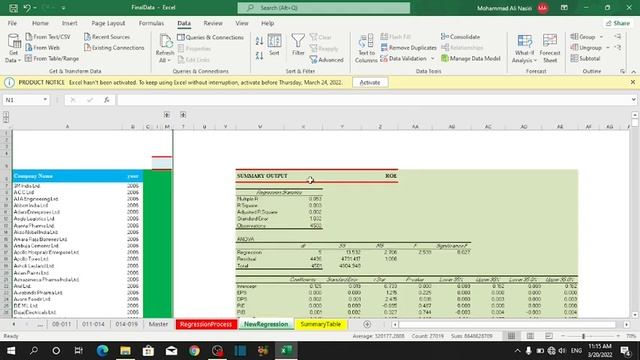The height and width of the screenshot is (360, 640).
Task: Open Refresh All dropdown arrow
Action: [x=169, y=60]
